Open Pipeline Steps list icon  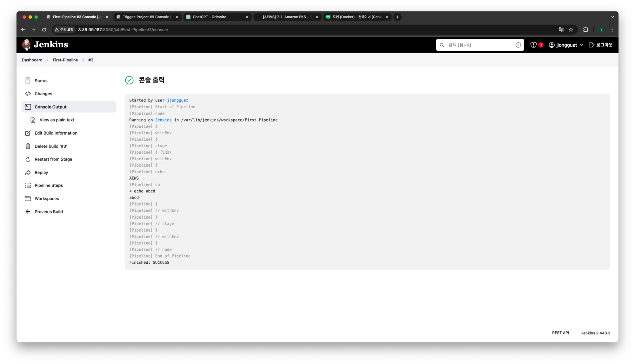28,185
